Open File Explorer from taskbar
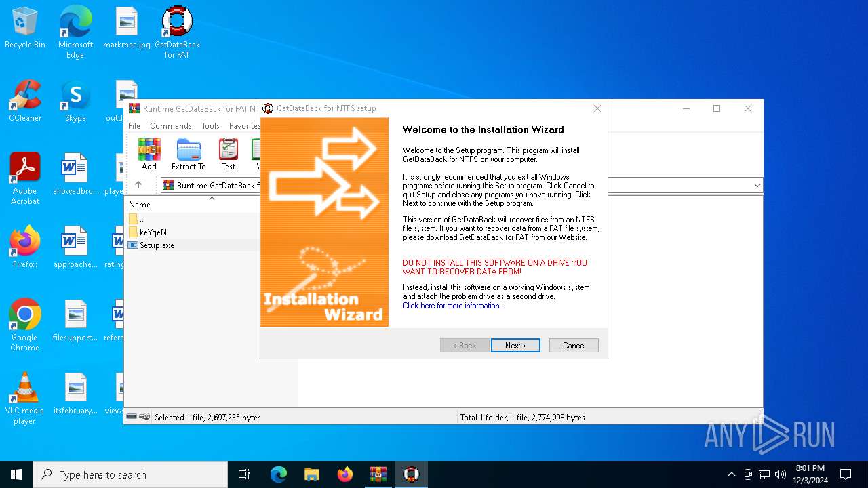 tap(311, 474)
